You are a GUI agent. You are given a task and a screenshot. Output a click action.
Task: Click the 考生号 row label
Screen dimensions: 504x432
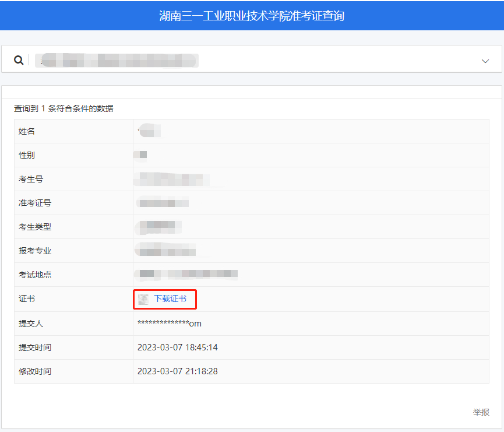point(31,179)
